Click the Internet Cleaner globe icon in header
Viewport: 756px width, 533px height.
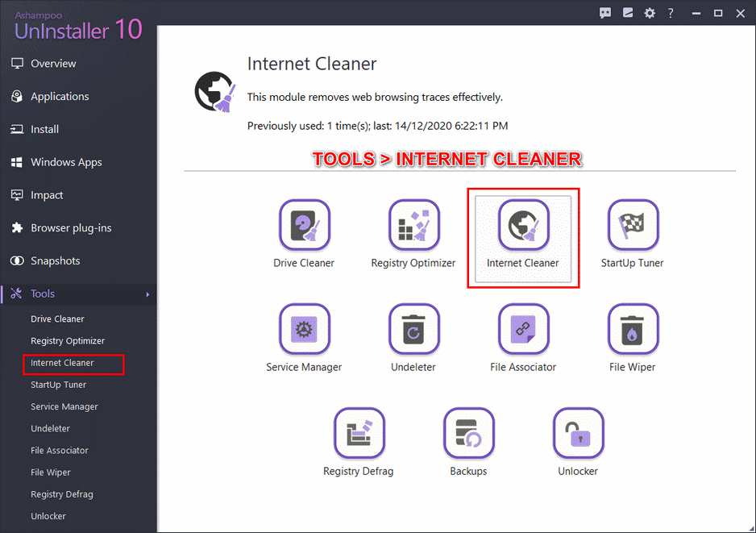click(215, 92)
